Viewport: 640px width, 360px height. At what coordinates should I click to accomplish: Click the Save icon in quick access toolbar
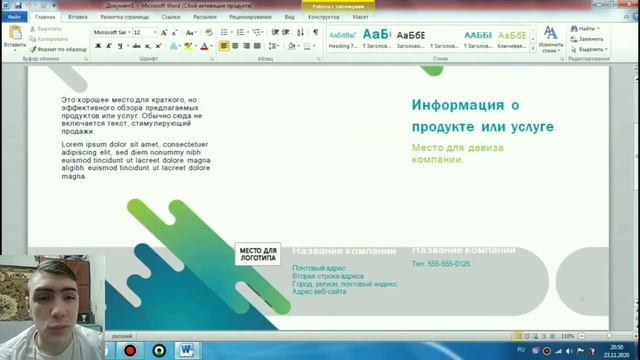coord(18,5)
